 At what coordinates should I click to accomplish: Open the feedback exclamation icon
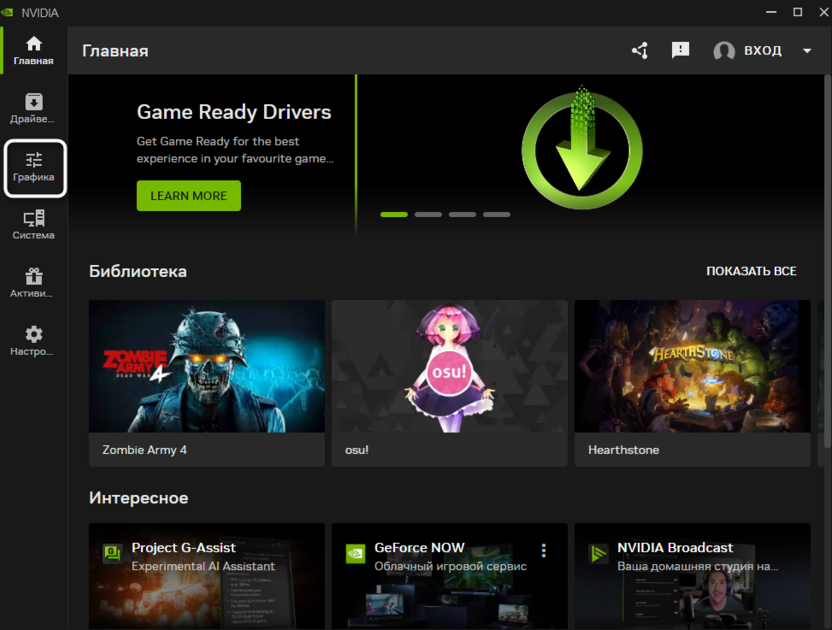(x=680, y=50)
